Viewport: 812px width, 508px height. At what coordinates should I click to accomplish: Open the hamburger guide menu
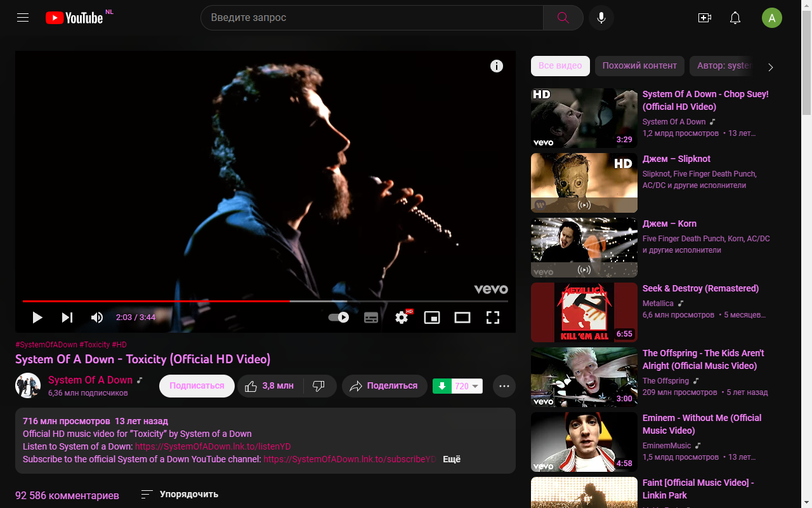23,18
